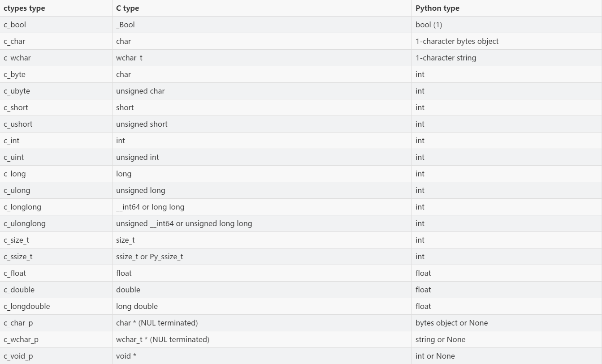Click the "bytes object or None" cell
Screen dimensions: 602x364
451,323
